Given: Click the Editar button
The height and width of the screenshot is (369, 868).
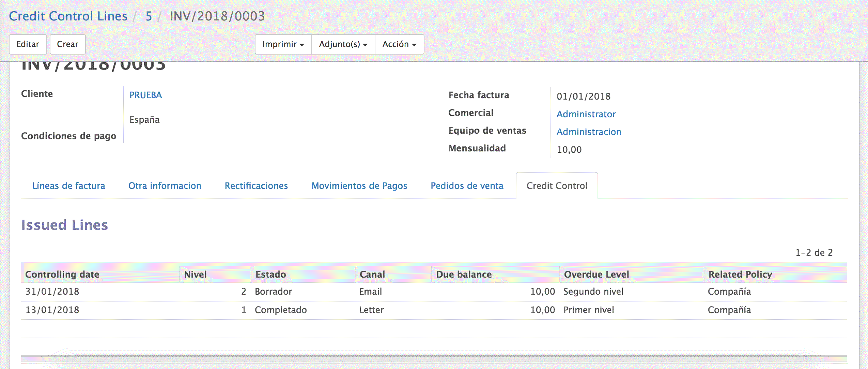Looking at the screenshot, I should click(28, 44).
